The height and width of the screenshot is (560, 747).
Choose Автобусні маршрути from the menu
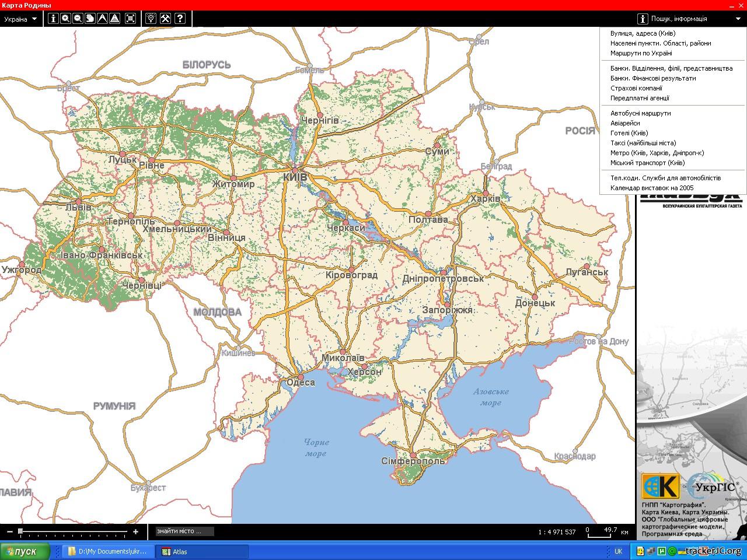coord(640,113)
